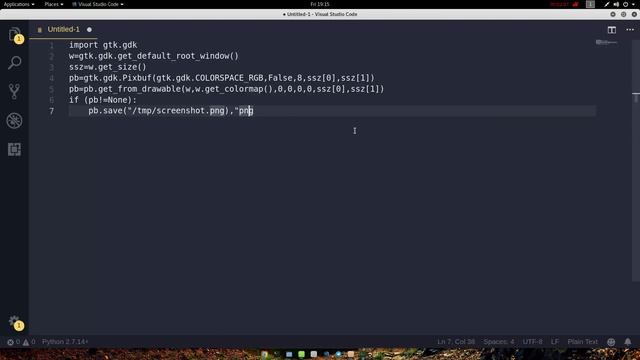The width and height of the screenshot is (640, 360).
Task: Click the line with get_default_root_window()
Action: point(153,56)
